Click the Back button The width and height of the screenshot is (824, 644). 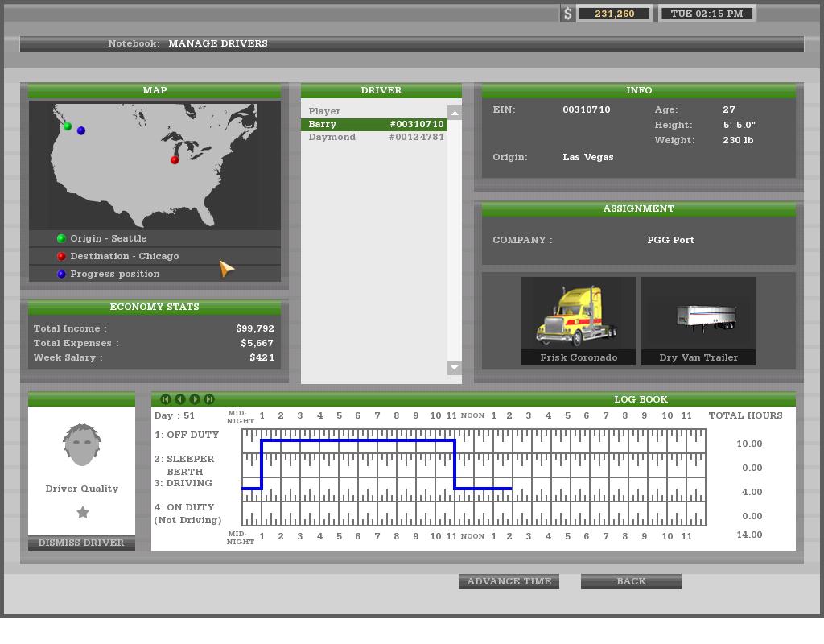pos(631,581)
